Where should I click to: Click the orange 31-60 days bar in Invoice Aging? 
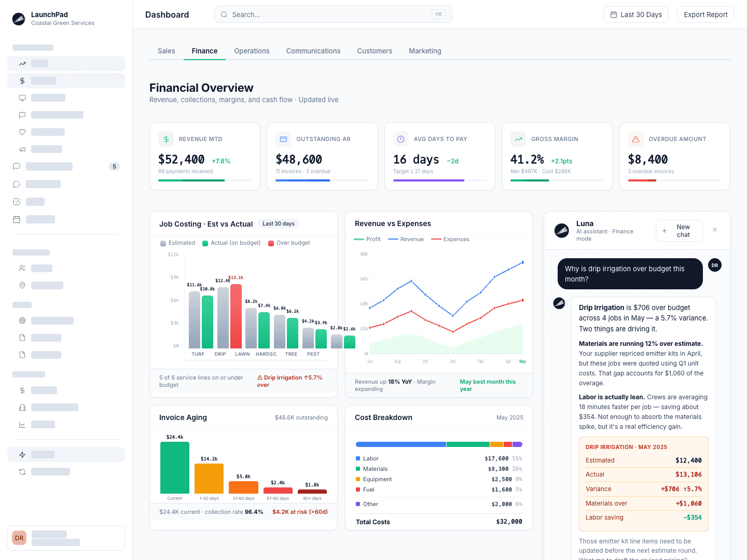[243, 487]
